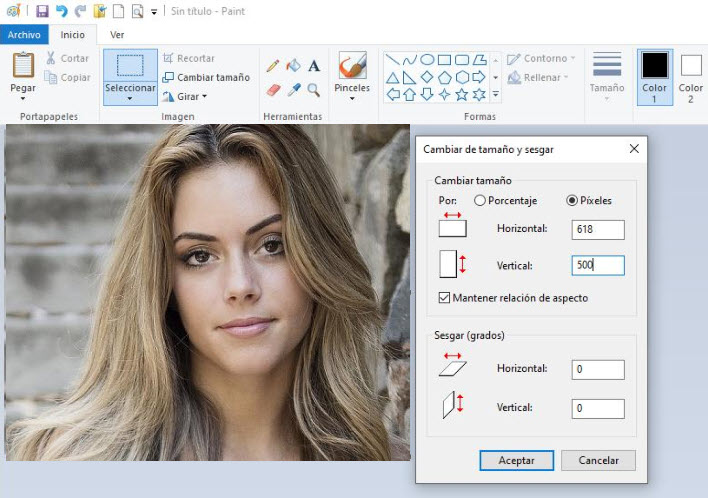Select the four-point star shape
The width and height of the screenshot is (708, 498).
445,94
